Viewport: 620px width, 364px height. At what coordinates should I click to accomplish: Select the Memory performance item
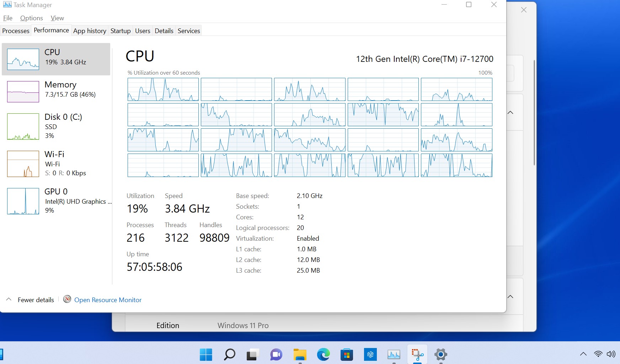point(56,91)
